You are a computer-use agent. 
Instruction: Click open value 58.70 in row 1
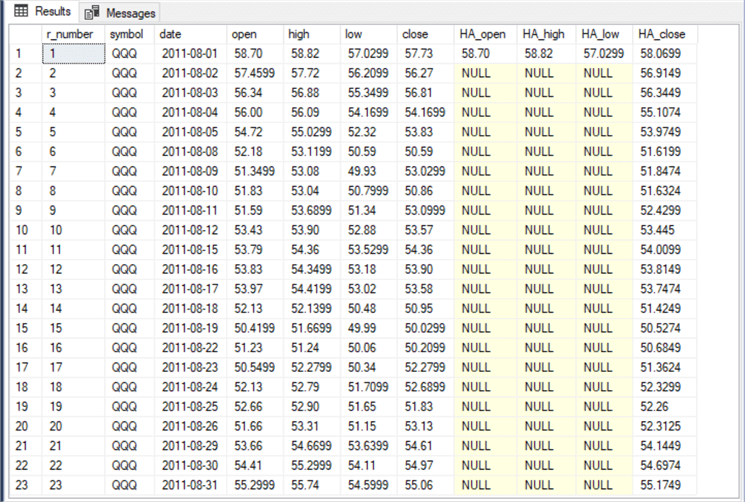pos(255,53)
